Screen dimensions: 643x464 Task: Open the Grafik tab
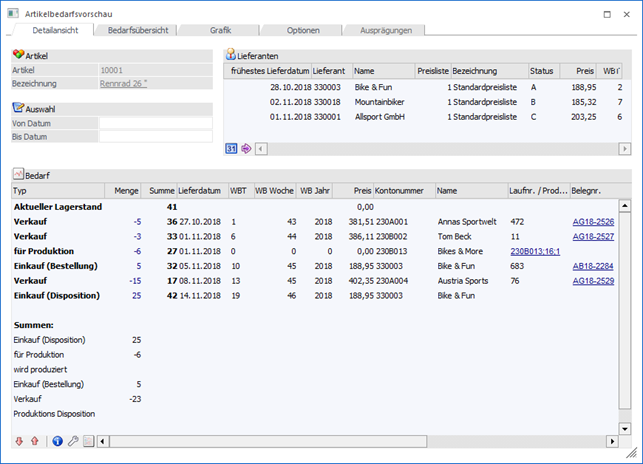(x=220, y=31)
